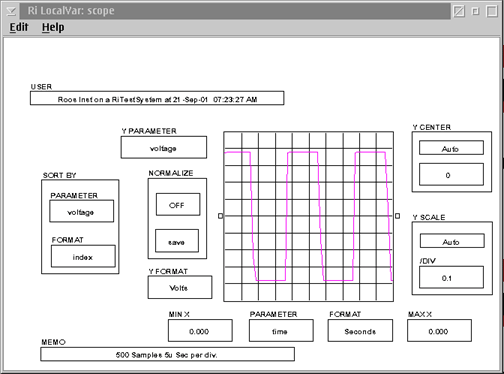Toggle the NORMALIZE OFF button
504x374 pixels.
click(x=178, y=205)
